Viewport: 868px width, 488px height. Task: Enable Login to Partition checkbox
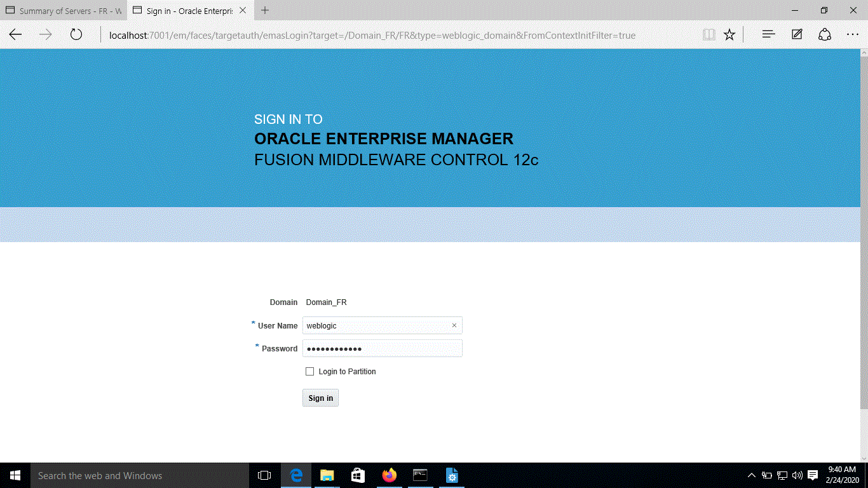click(310, 372)
